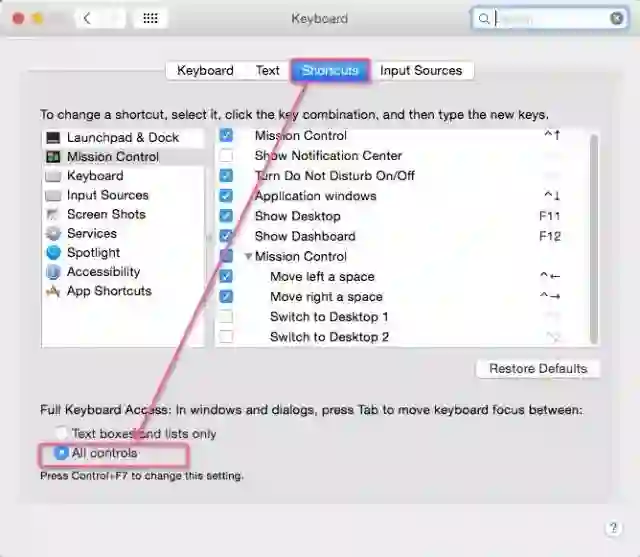This screenshot has height=557, width=640.
Task: Select the Screen Shots label in sidebar
Action: pos(106,214)
